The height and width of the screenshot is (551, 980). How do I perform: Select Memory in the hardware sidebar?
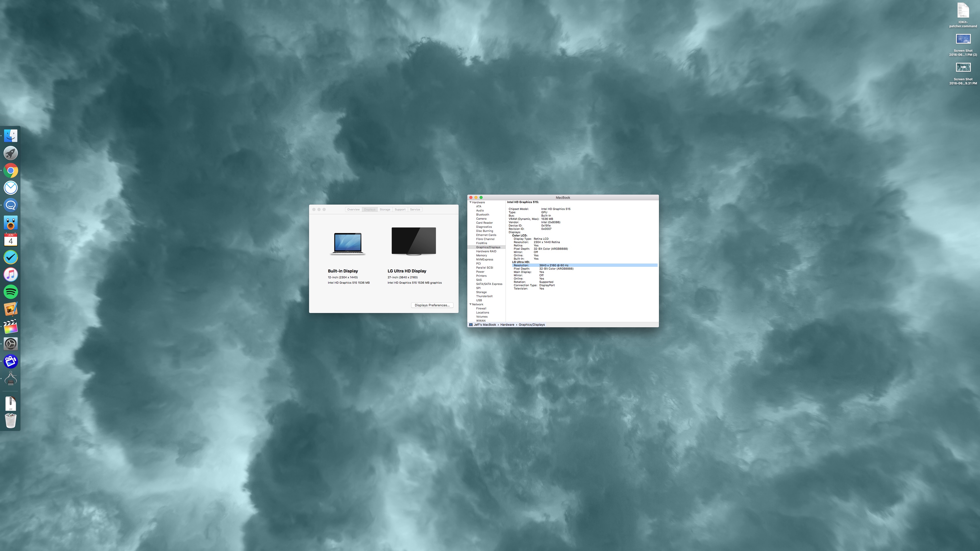pyautogui.click(x=482, y=255)
